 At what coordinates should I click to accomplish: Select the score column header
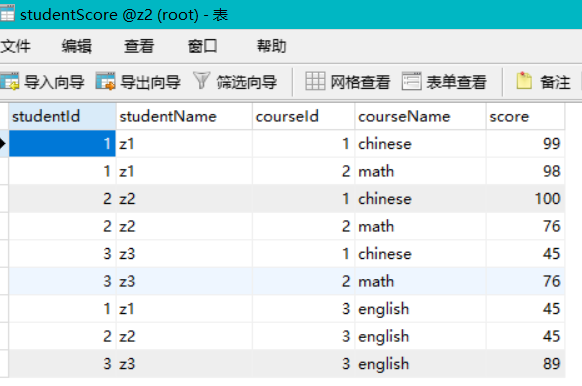(x=526, y=117)
